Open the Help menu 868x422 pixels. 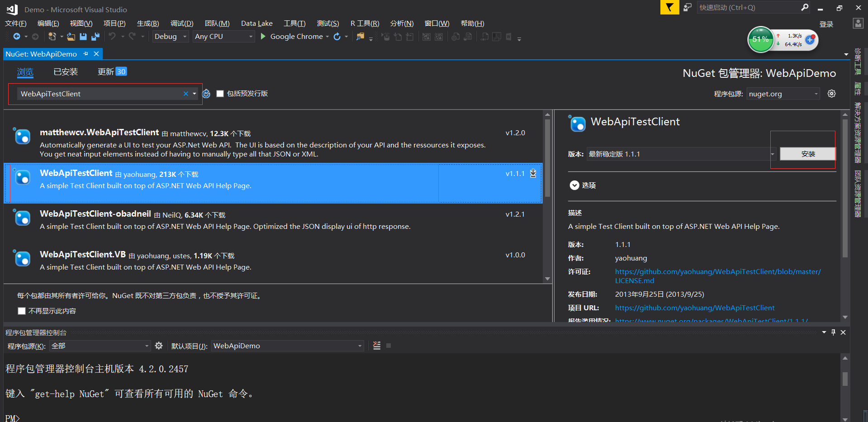(x=473, y=24)
